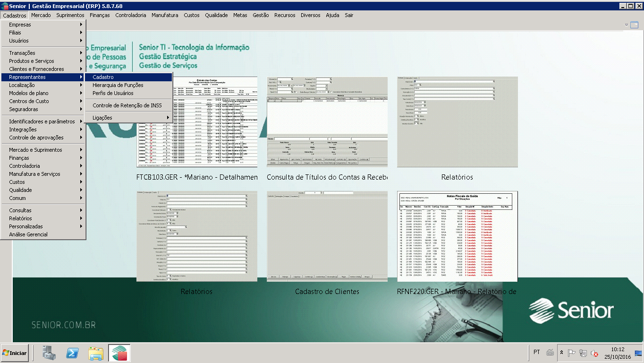Expand Clientes e Fornecedores submenu
The width and height of the screenshot is (644, 363).
click(x=43, y=69)
